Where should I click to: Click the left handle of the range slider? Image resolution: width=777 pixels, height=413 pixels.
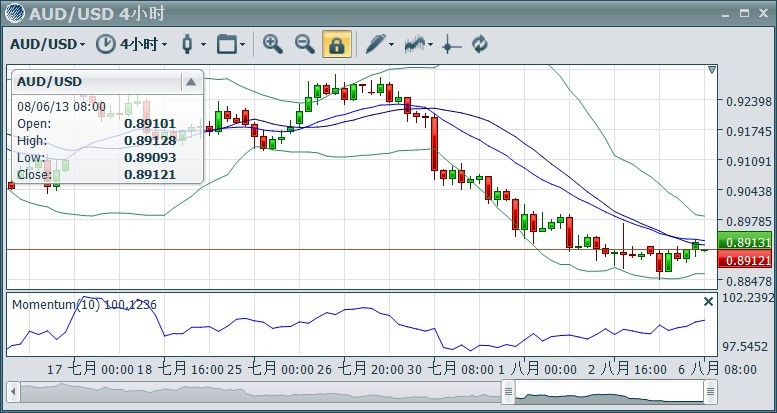point(508,392)
